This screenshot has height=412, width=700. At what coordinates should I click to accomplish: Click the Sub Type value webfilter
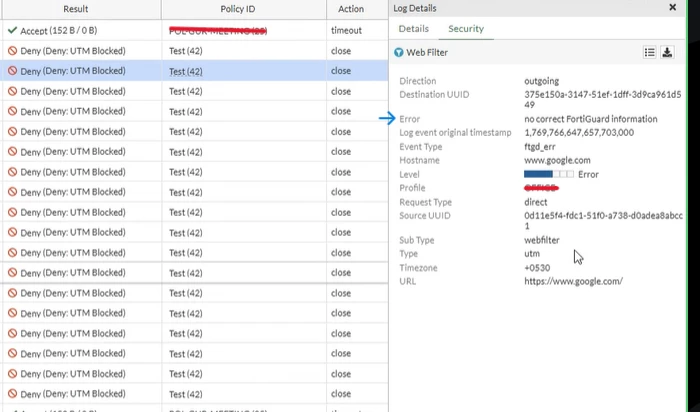click(542, 240)
